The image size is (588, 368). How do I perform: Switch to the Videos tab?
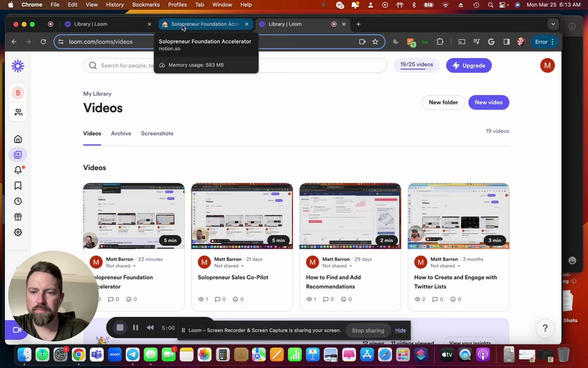click(92, 133)
